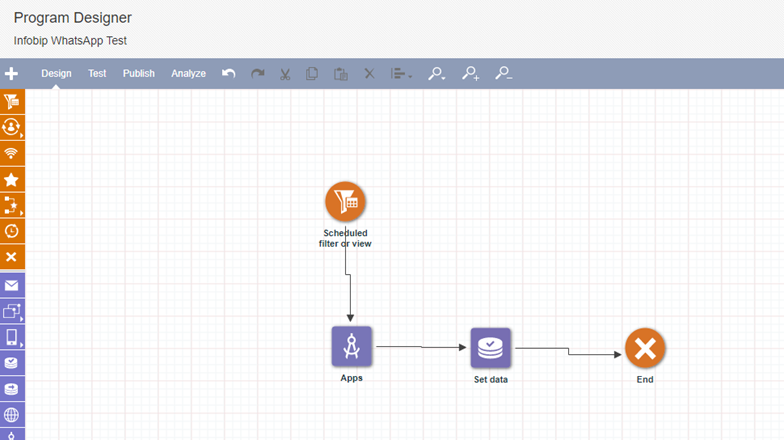
Task: Select the Apps node on canvas
Action: coord(351,347)
